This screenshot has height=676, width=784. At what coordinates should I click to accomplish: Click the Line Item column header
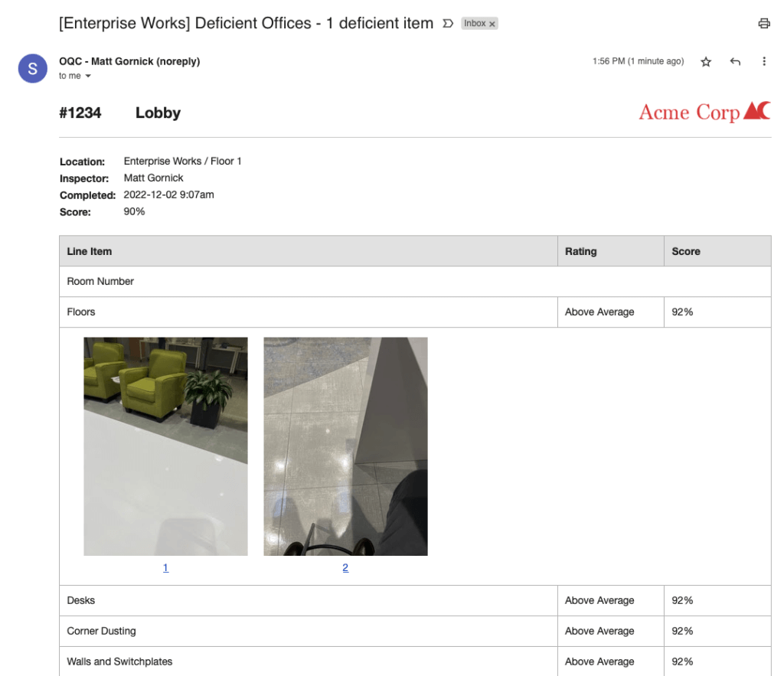point(90,251)
